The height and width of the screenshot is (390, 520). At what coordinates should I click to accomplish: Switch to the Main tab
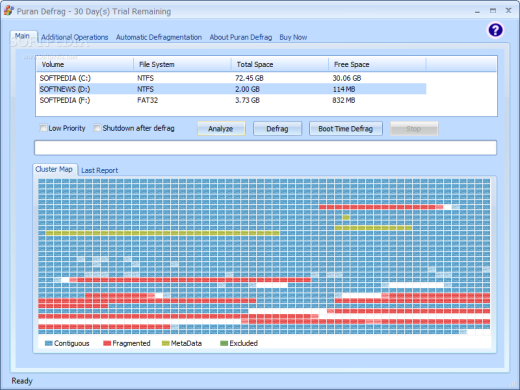pyautogui.click(x=23, y=36)
